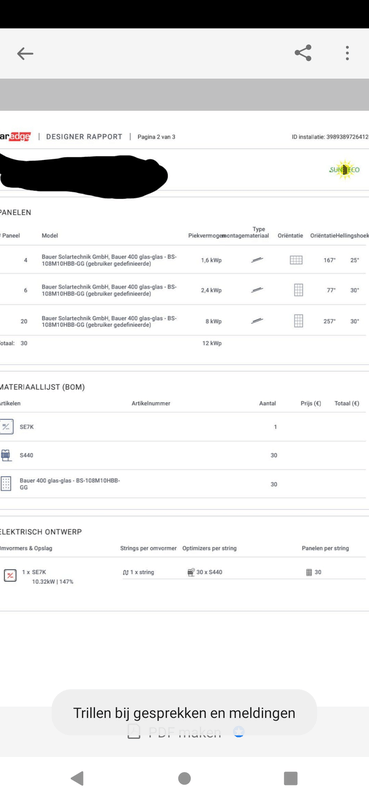Click 'Strings per omvormer' column header
This screenshot has height=800, width=369.
click(149, 548)
